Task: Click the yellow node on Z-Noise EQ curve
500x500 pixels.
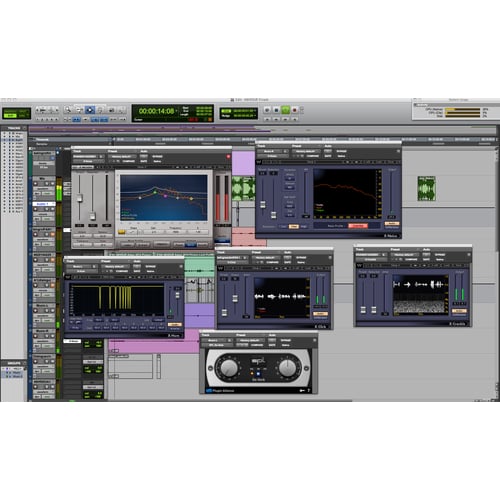Action: [191, 199]
